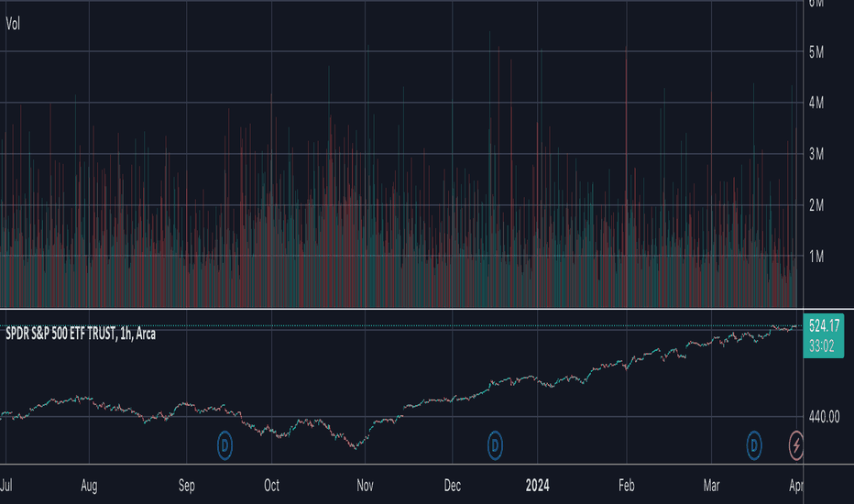Click the 524.17 current price label
This screenshot has height=504, width=854.
click(824, 326)
